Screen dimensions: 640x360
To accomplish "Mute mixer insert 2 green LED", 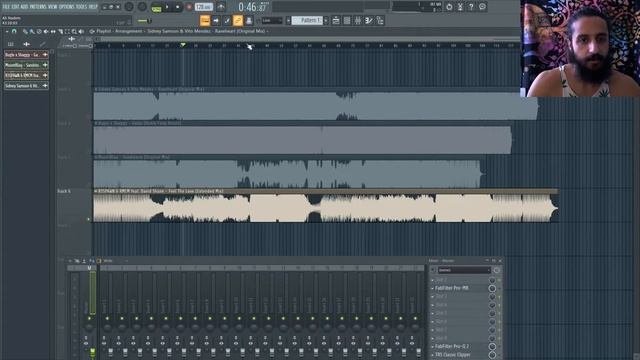I will pyautogui.click(x=122, y=318).
